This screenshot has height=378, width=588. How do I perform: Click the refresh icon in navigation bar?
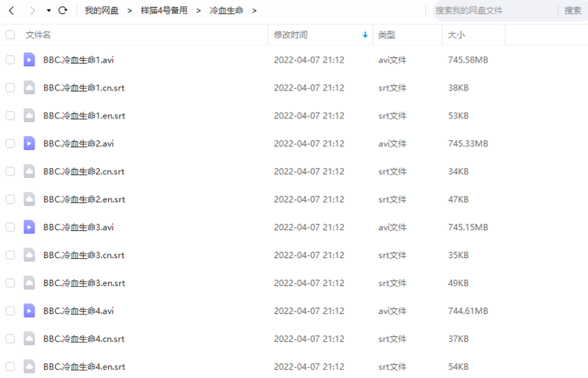coord(62,11)
